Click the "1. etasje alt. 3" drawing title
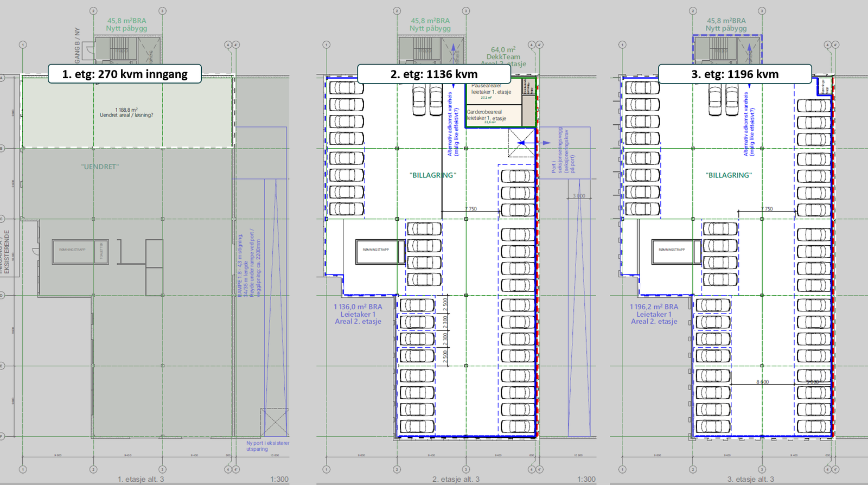Viewport: 868px width, 485px height. tap(141, 479)
